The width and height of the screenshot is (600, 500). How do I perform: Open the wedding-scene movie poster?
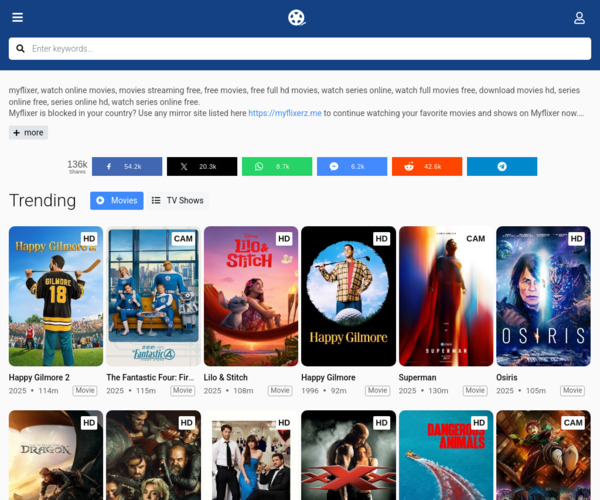[251, 455]
